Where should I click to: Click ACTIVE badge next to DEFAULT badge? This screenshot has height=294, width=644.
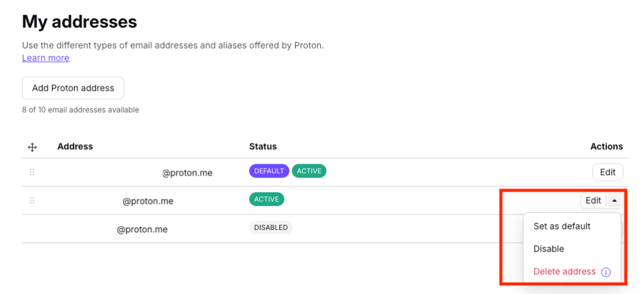(309, 171)
